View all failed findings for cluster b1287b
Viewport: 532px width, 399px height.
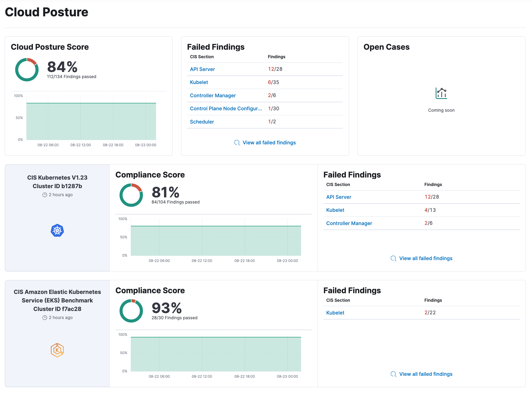(x=426, y=258)
